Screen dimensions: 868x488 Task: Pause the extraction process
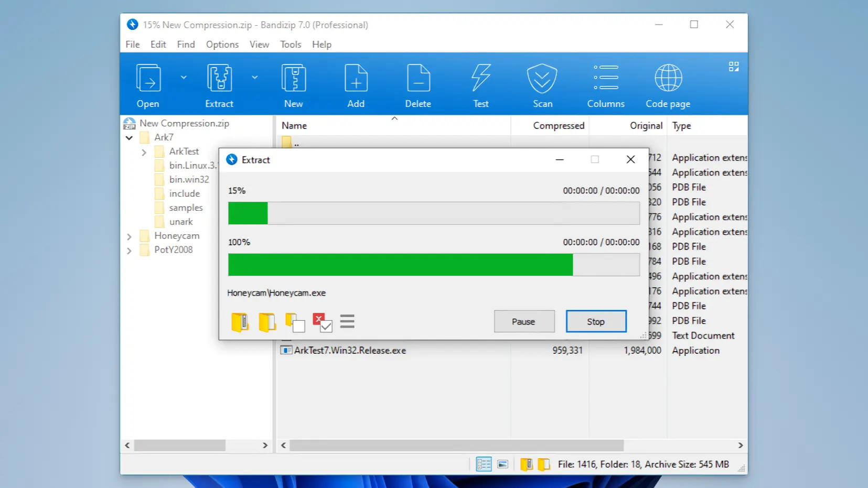coord(524,321)
